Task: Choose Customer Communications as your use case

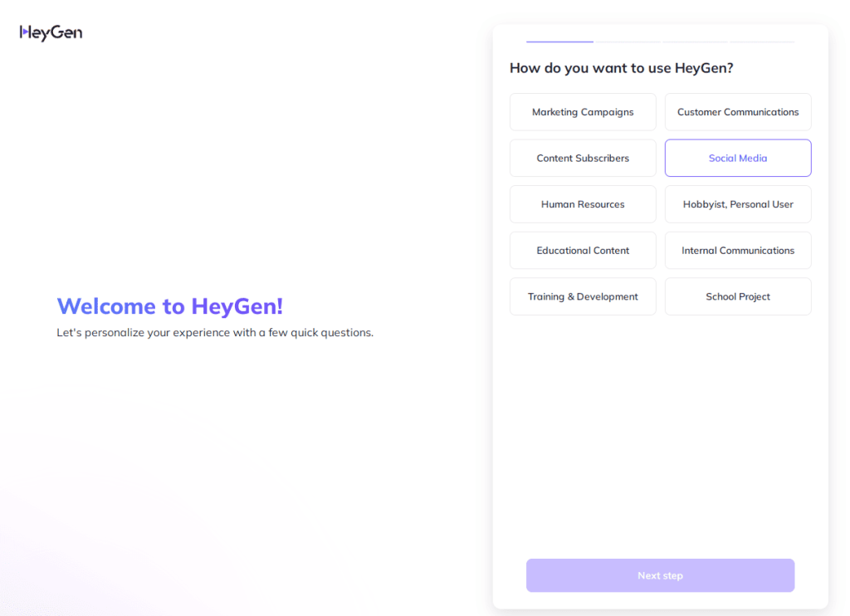Action: 737,111
